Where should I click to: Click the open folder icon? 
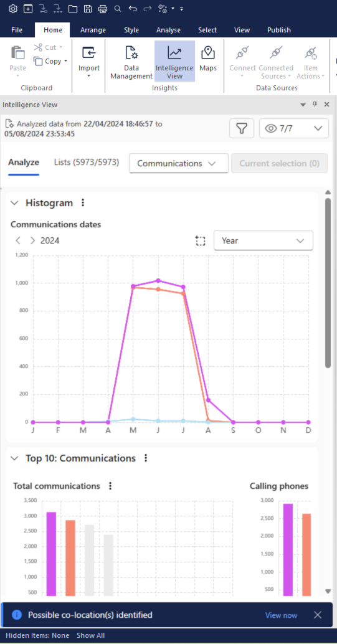coord(73,9)
